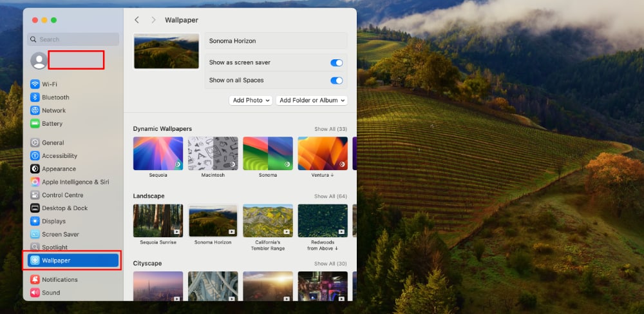Click the Network label in sidebar
The height and width of the screenshot is (314, 644).
click(54, 110)
